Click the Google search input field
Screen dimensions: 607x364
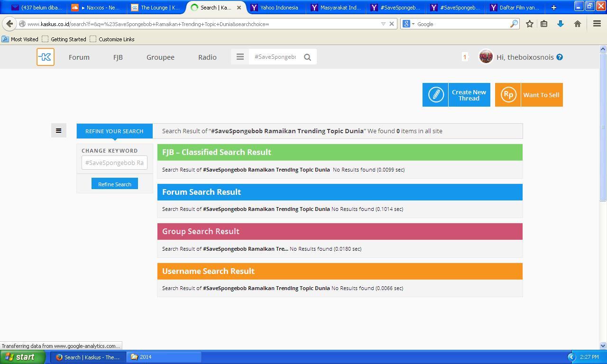click(x=462, y=24)
